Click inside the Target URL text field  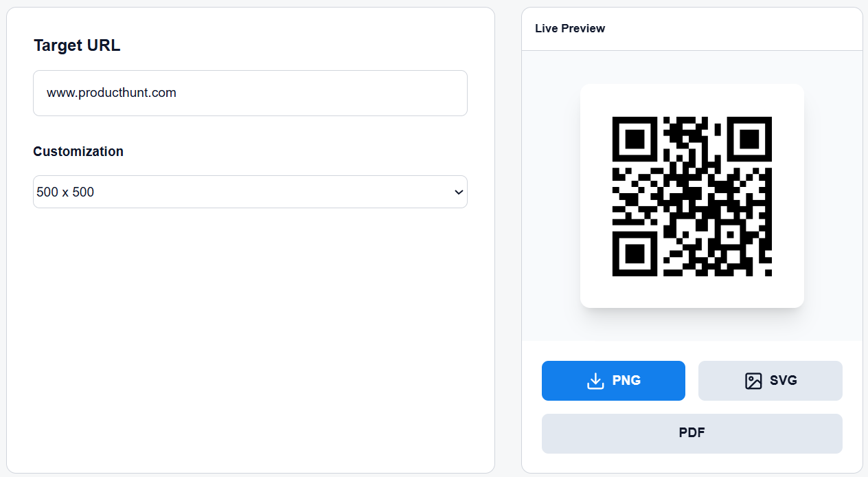[250, 93]
